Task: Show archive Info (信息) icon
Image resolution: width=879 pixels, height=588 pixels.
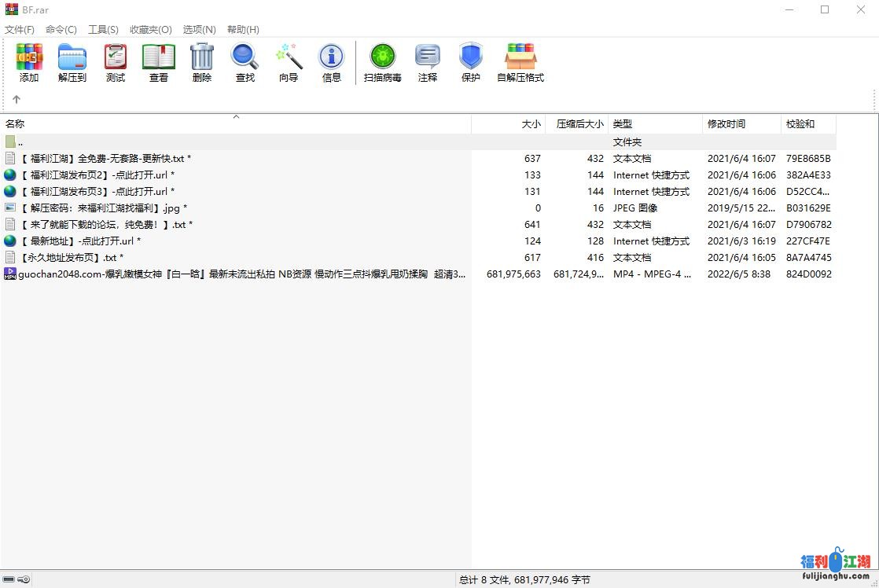Action: (x=332, y=63)
